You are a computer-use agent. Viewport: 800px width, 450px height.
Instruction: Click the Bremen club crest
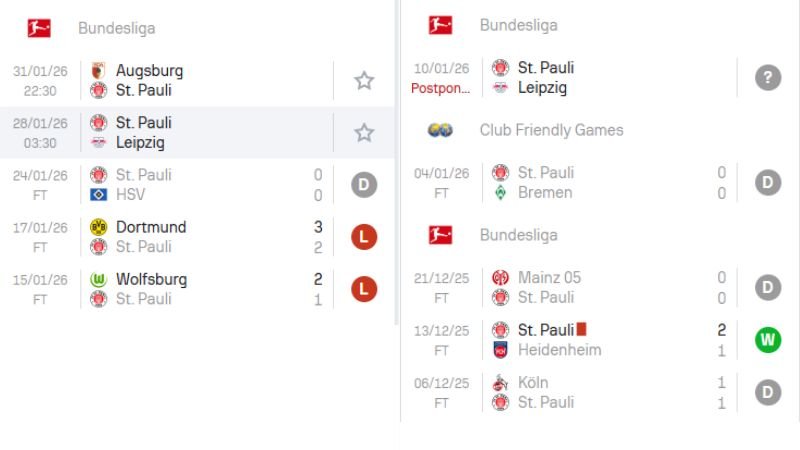coord(500,192)
